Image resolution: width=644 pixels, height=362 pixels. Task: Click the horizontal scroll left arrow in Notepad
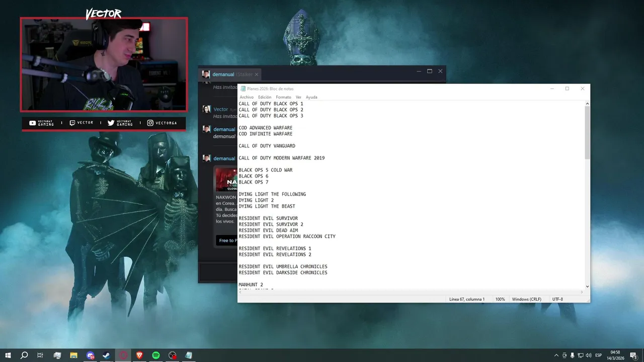(x=240, y=292)
